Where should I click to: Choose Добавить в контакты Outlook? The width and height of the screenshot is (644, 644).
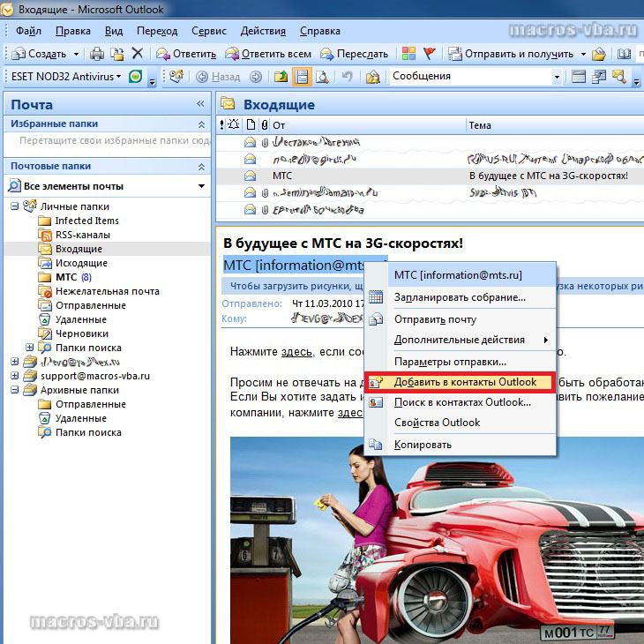click(460, 382)
